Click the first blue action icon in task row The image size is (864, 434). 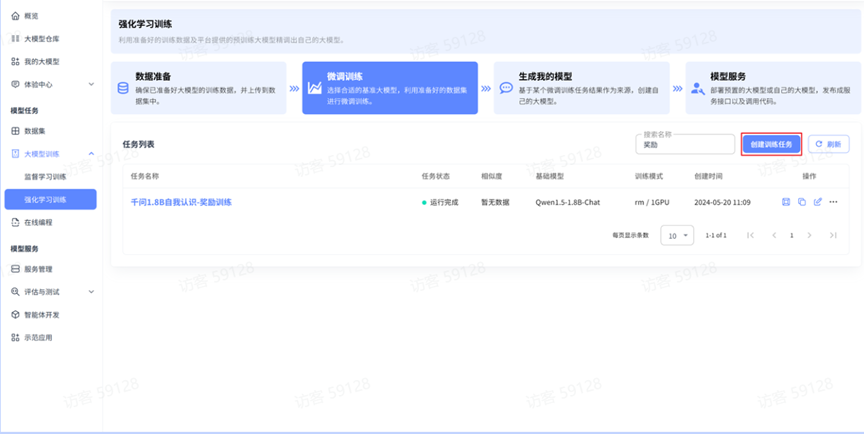(x=786, y=202)
